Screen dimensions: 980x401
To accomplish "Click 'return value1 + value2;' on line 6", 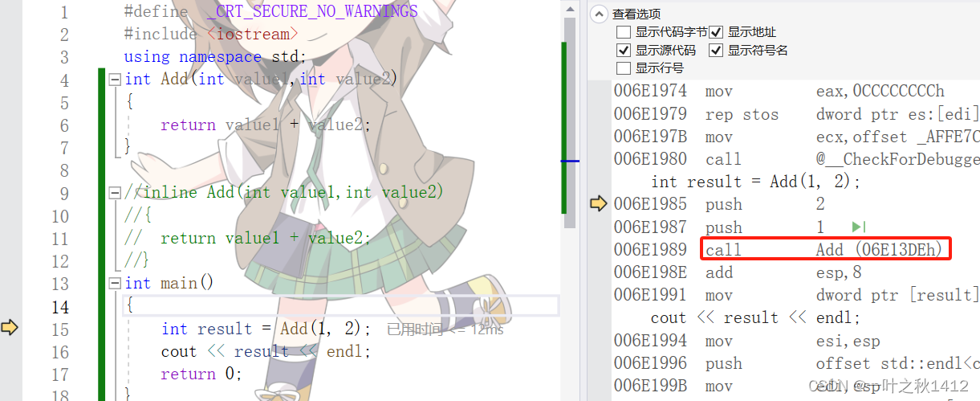I will click(266, 125).
